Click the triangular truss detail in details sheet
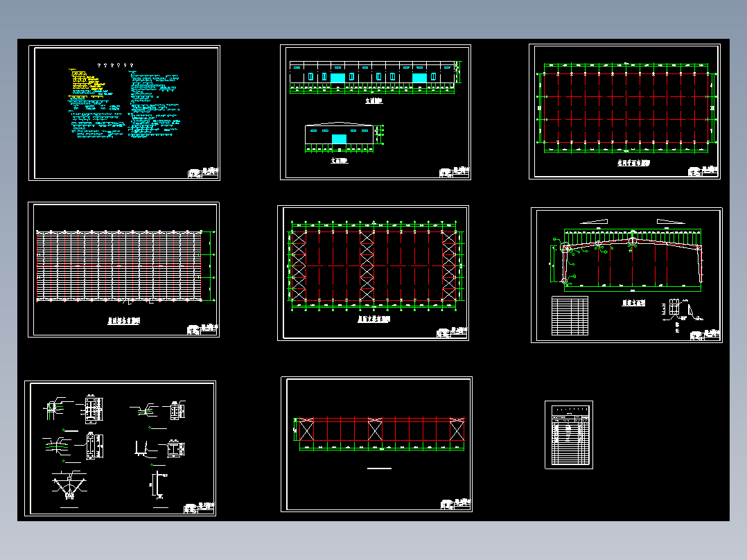 (69, 485)
